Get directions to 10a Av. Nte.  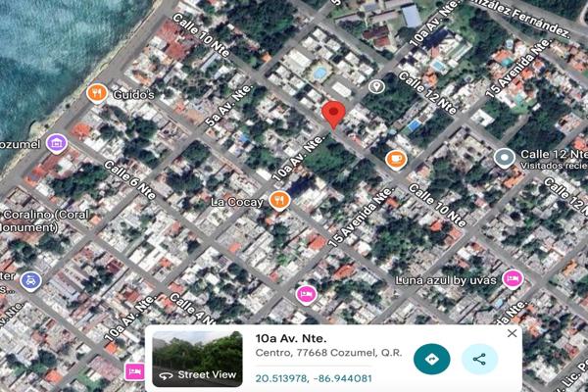coord(431,359)
